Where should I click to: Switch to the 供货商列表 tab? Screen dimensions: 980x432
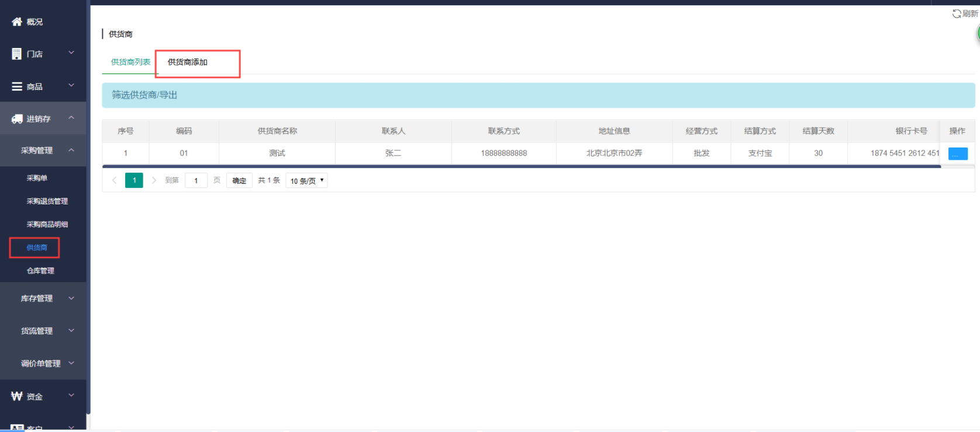(131, 62)
